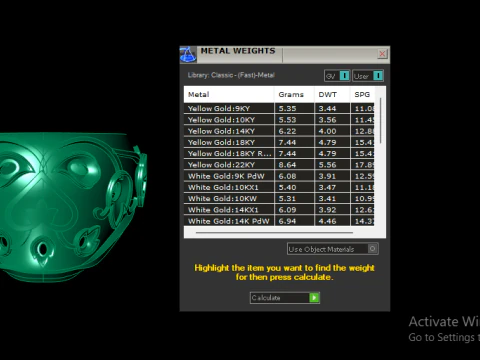Click the 6.94 grams value
The width and height of the screenshot is (480, 360).
pos(287,221)
